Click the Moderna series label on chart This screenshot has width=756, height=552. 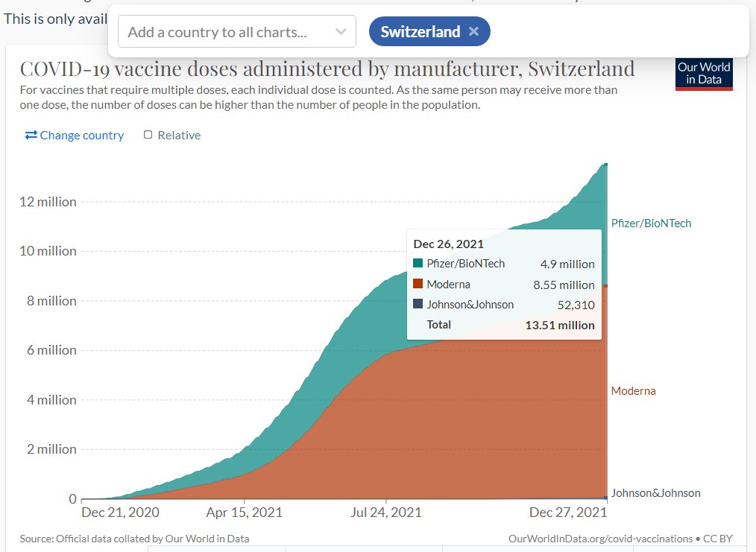[x=633, y=390]
